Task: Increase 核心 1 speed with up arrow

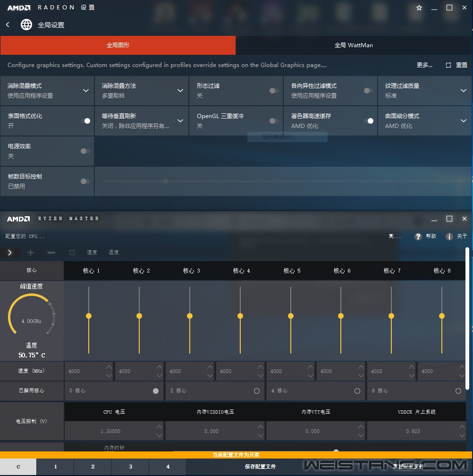Action: pyautogui.click(x=109, y=367)
